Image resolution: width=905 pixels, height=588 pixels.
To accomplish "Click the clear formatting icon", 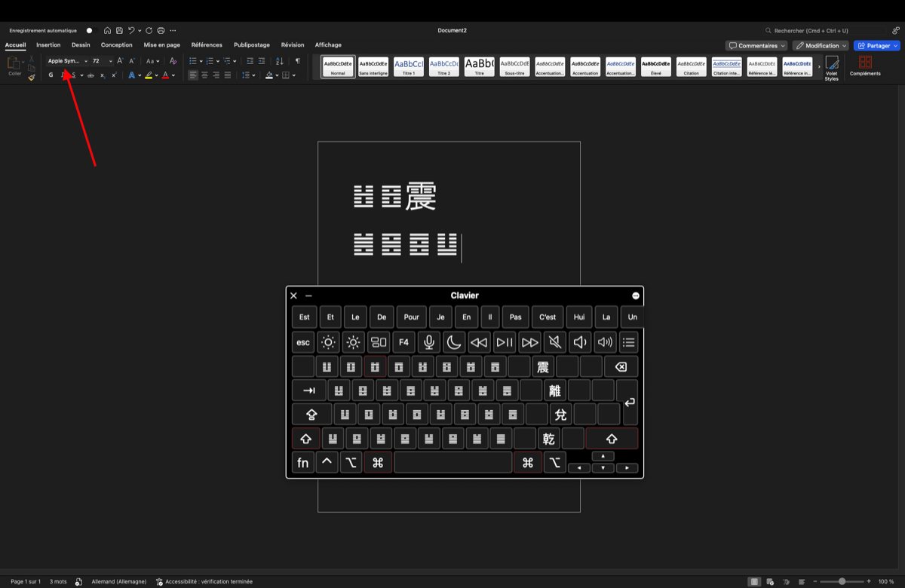I will [x=173, y=61].
